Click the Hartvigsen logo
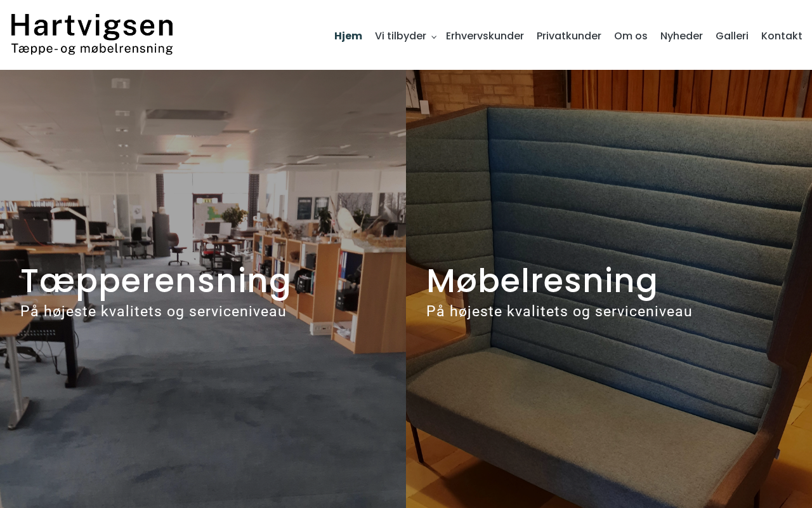812x508 pixels. [x=92, y=34]
